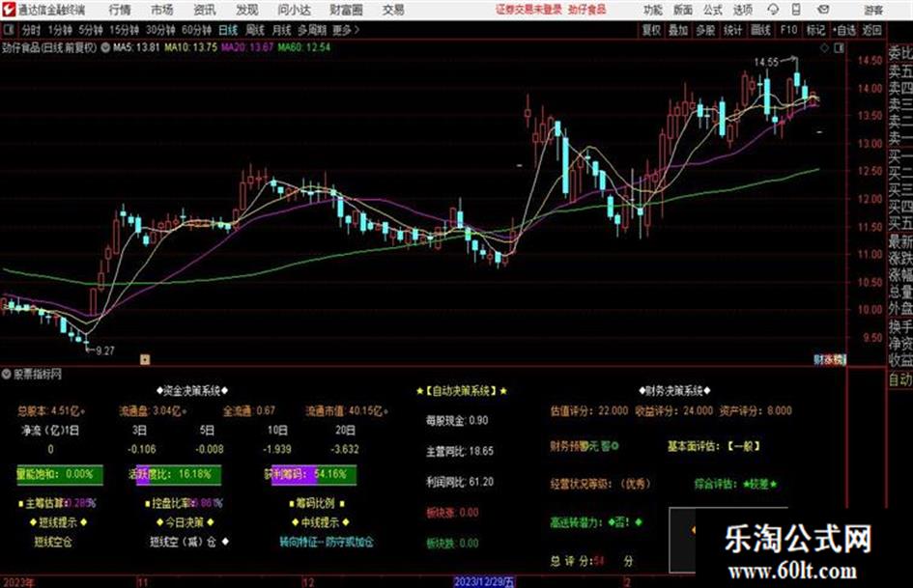Viewport: 913px width, 588px height.
Task: Click 流通市值: 40.15亿 value
Action: click(x=347, y=411)
